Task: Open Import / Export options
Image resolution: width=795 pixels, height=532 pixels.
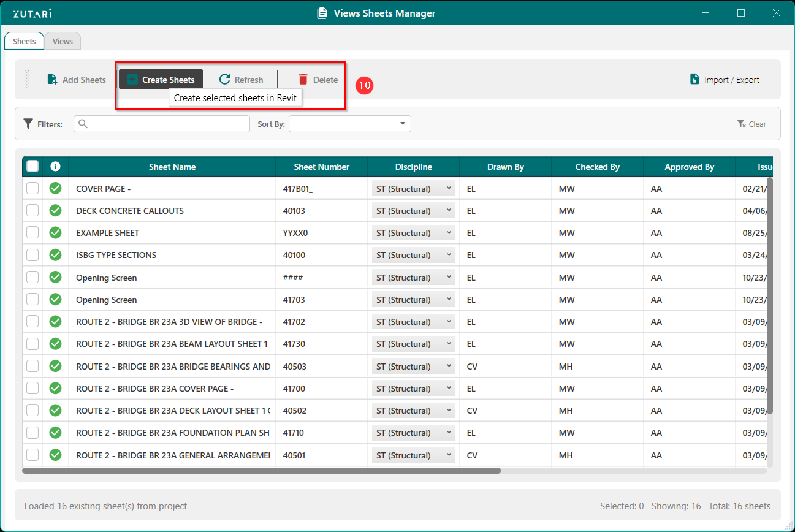Action: (x=725, y=80)
